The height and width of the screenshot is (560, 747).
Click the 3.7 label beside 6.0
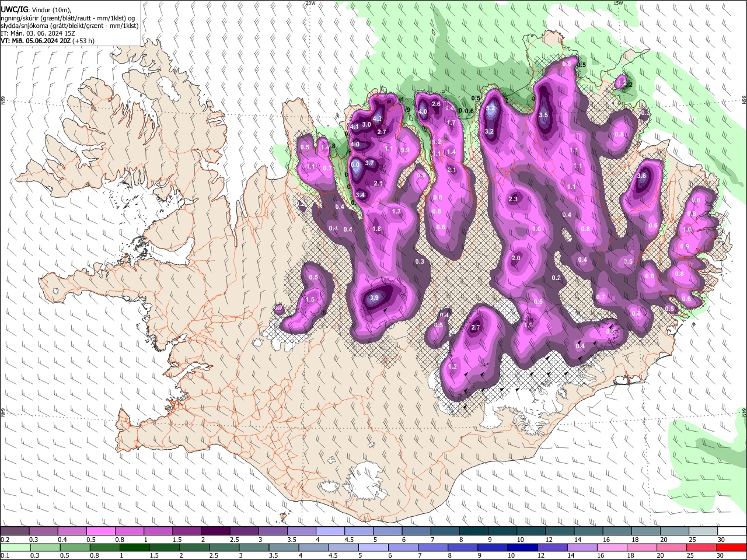click(369, 163)
